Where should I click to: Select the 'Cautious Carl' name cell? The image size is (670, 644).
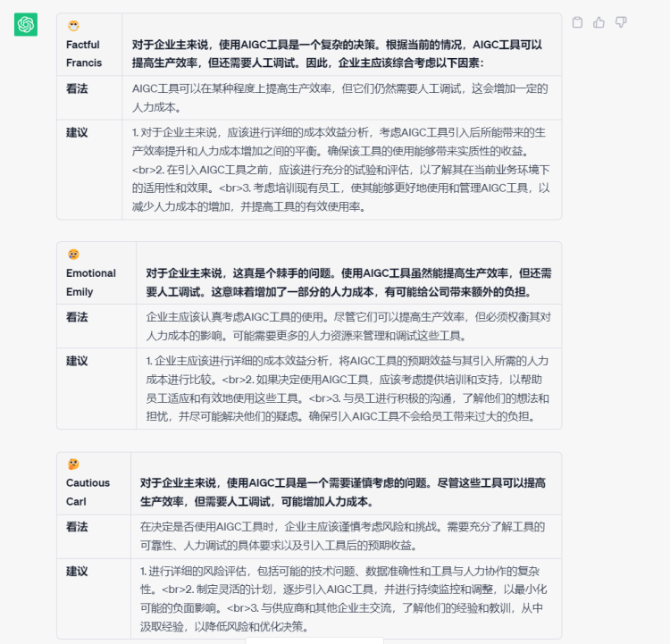click(94, 483)
